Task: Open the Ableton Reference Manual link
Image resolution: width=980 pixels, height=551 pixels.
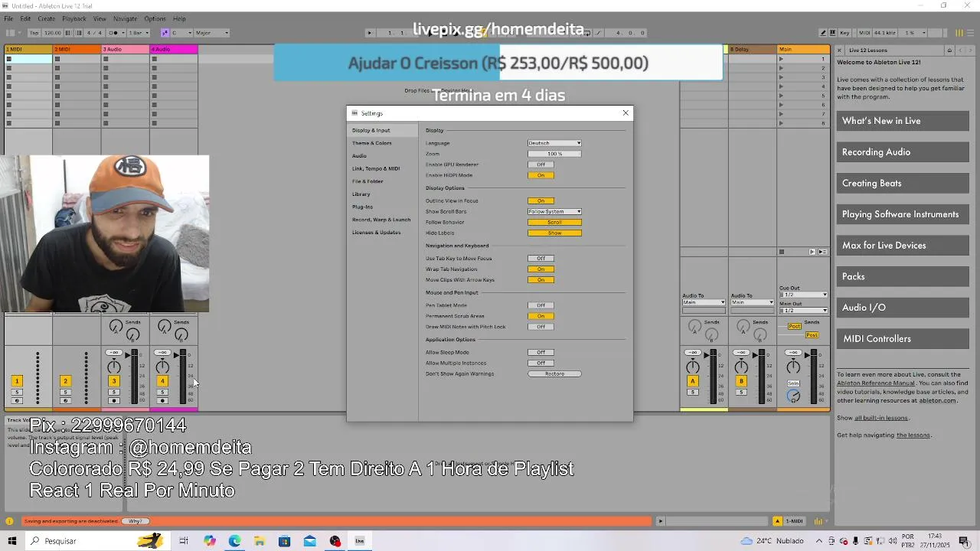Action: click(875, 383)
